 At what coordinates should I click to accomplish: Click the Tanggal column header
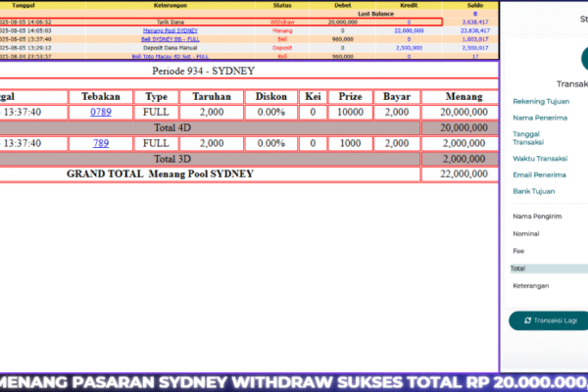coord(24,5)
